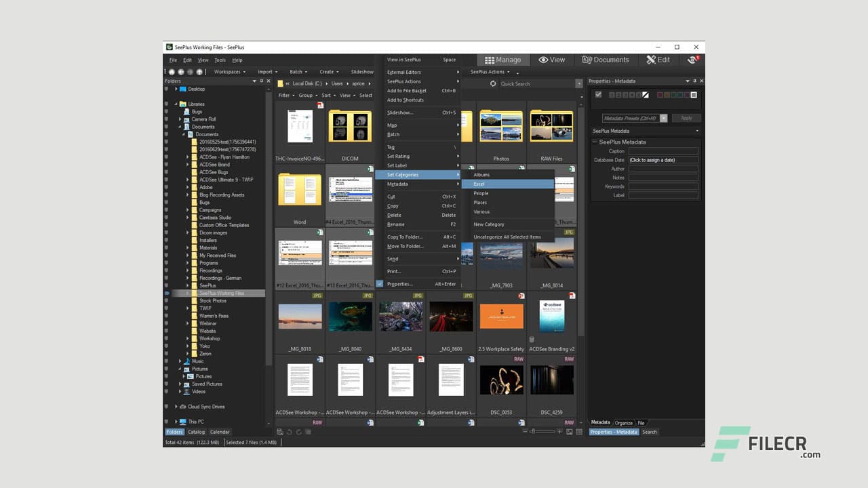The width and height of the screenshot is (868, 488).
Task: Toggle Easy-Select indicator next to Desktop folder
Action: coord(167,89)
